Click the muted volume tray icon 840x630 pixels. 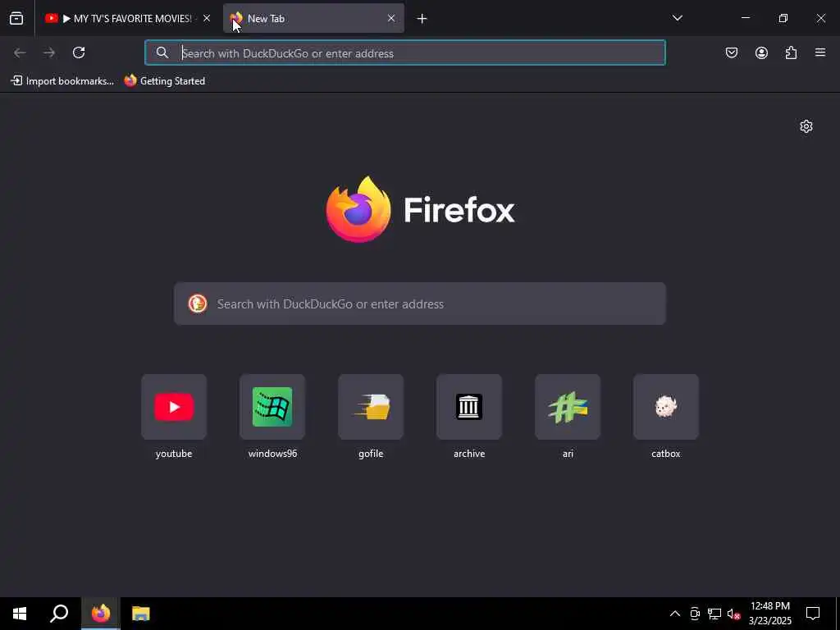click(x=734, y=614)
